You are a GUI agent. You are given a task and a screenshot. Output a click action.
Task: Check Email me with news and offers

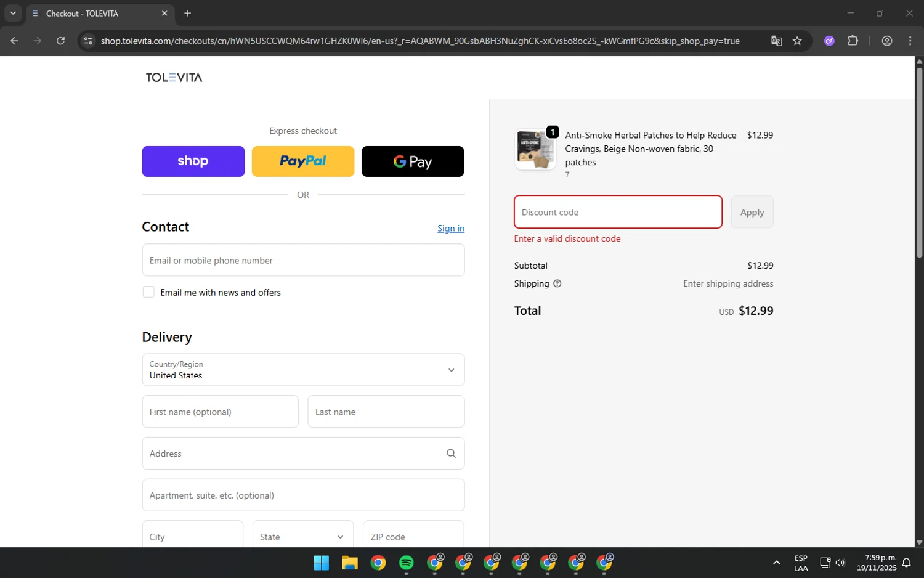pos(148,292)
